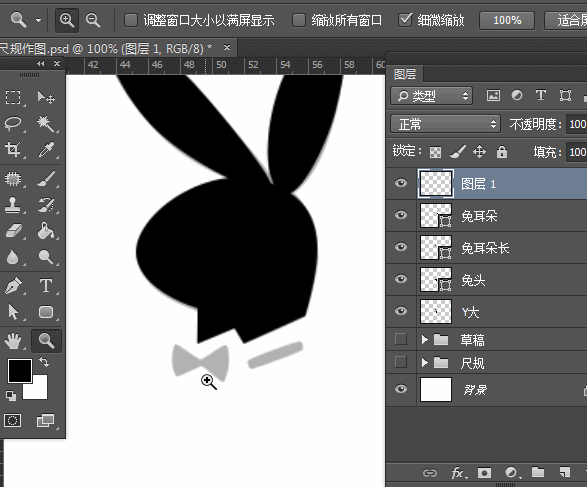The image size is (587, 487).
Task: Select the Move tool
Action: 46,97
